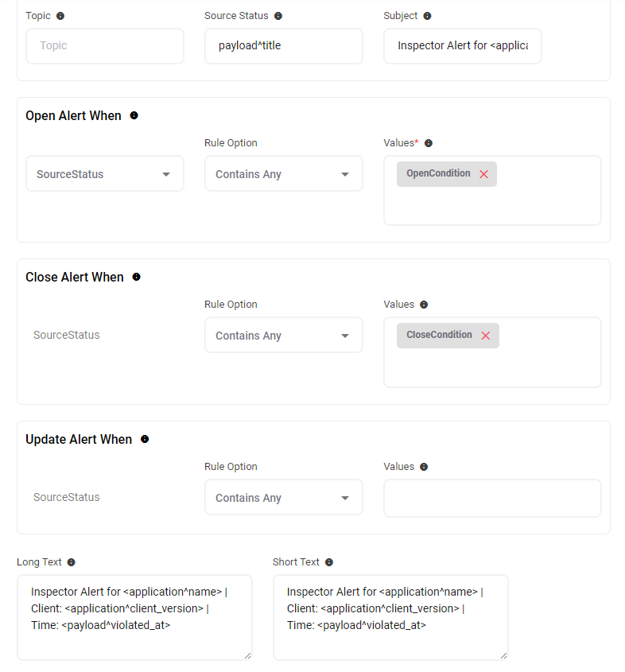The width and height of the screenshot is (625, 672).
Task: Remove the CloseCondition value tag
Action: [x=485, y=336]
